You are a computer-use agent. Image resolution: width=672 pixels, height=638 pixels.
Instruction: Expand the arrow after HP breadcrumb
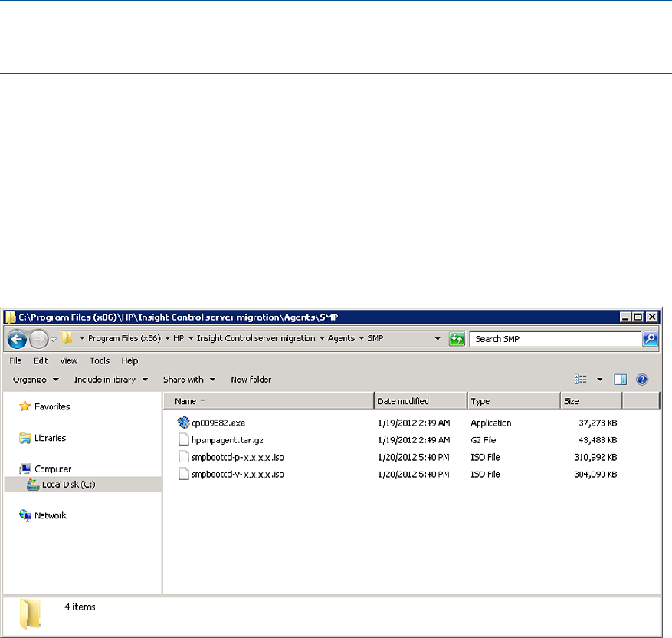click(191, 339)
